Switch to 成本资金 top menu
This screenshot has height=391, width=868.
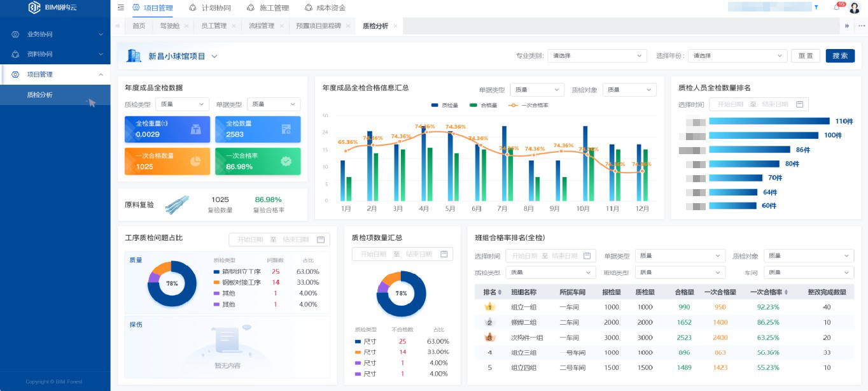(x=326, y=8)
